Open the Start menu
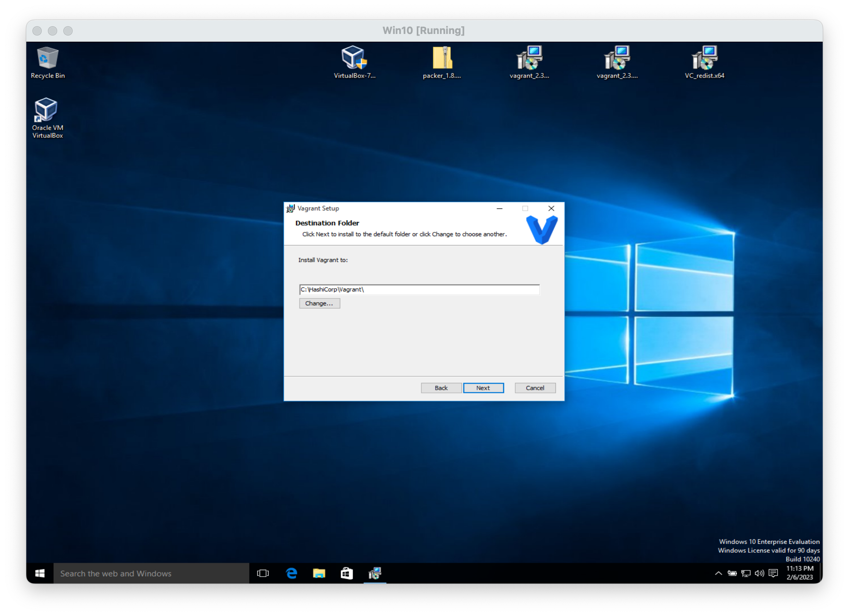The width and height of the screenshot is (849, 616). pos(40,573)
